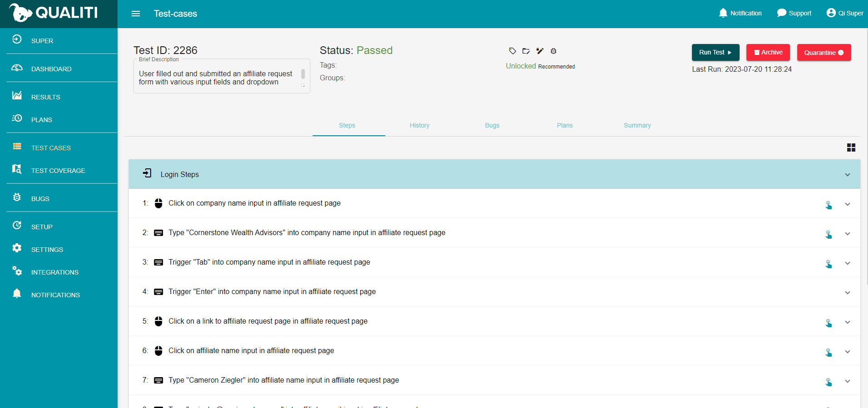This screenshot has height=408, width=868.
Task: Expand step 2 Type Cornerstone Wealth Advisors
Action: click(x=847, y=234)
